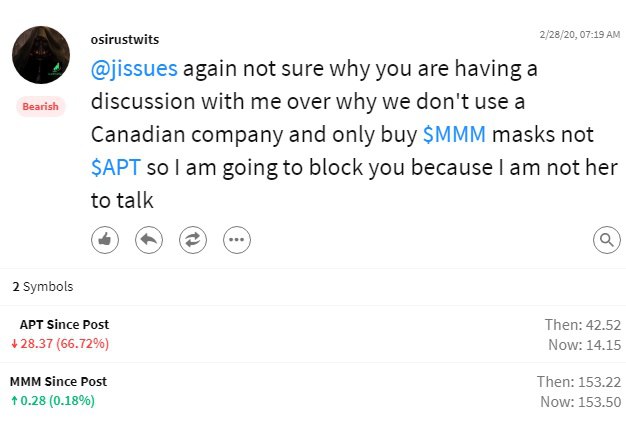Open the @jissues mention link
Viewport: 626px width, 424px height.
[x=134, y=68]
